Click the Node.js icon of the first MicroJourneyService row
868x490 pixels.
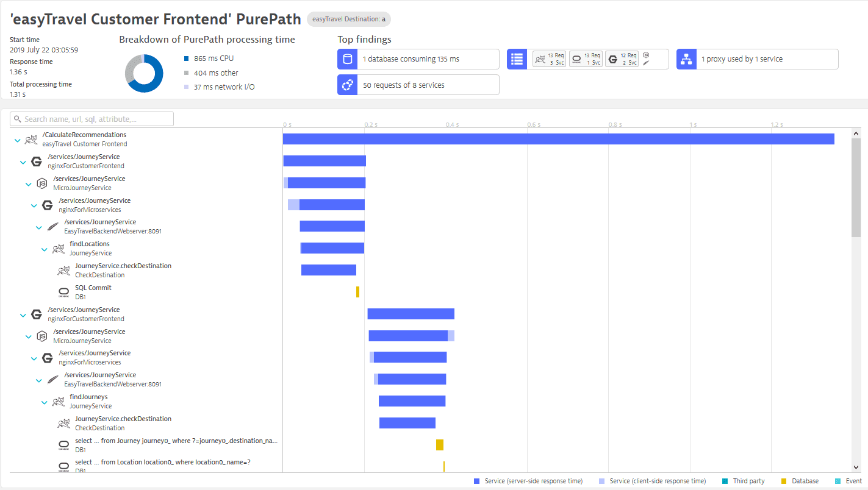[x=42, y=183]
